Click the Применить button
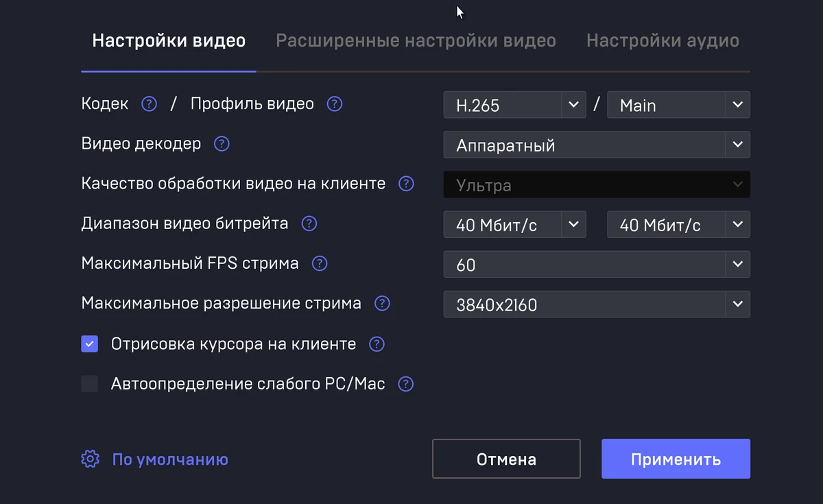 (x=676, y=459)
